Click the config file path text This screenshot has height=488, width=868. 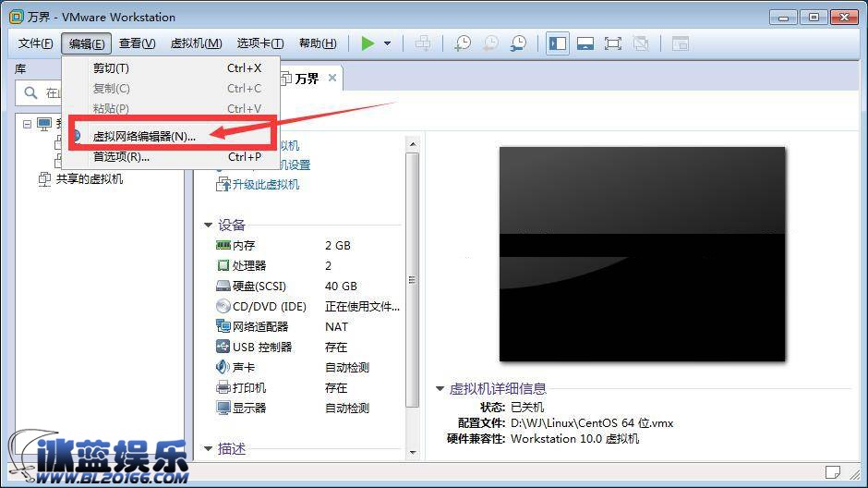click(x=592, y=423)
